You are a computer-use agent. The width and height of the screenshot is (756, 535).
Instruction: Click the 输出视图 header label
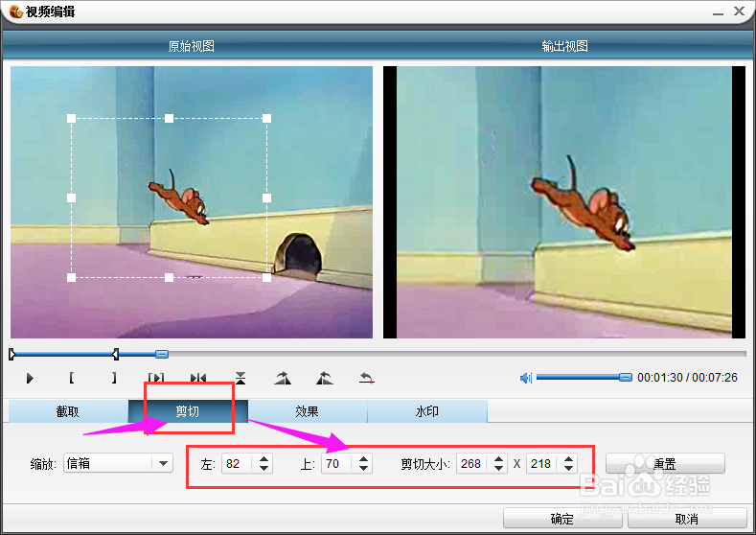565,46
